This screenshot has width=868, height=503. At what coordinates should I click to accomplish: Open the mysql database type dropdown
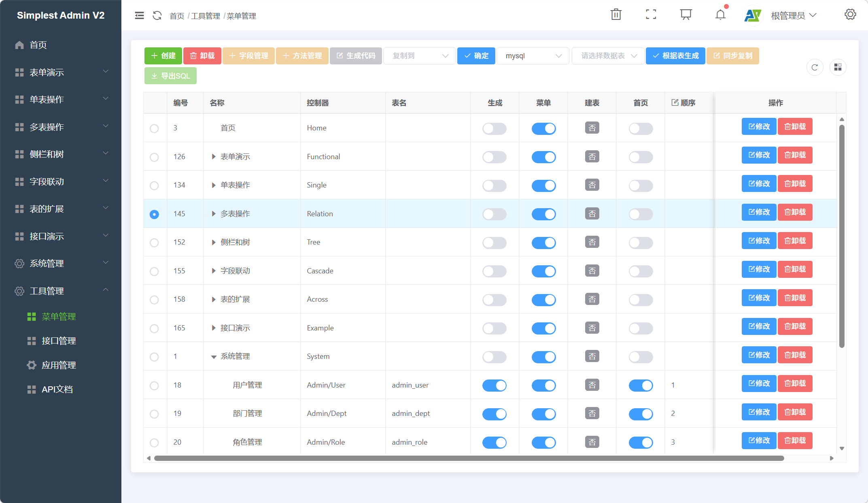(533, 56)
